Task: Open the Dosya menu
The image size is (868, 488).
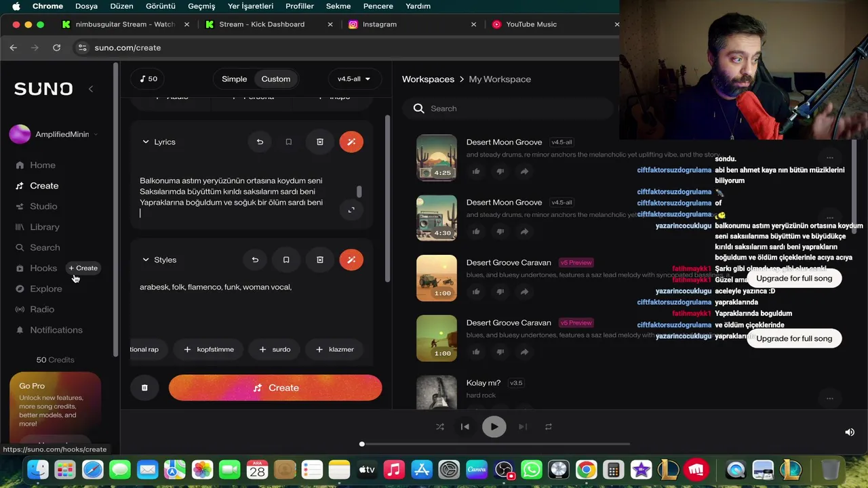Action: click(x=87, y=6)
